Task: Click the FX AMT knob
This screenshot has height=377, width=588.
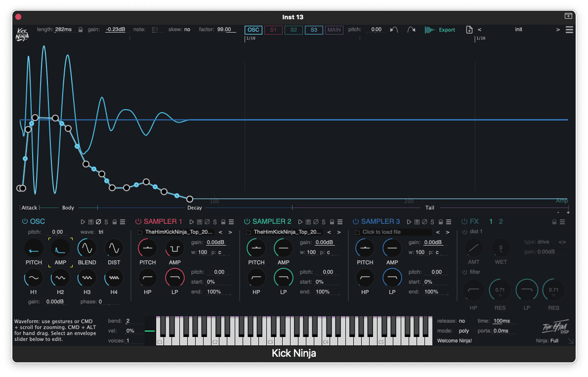Action: point(474,248)
